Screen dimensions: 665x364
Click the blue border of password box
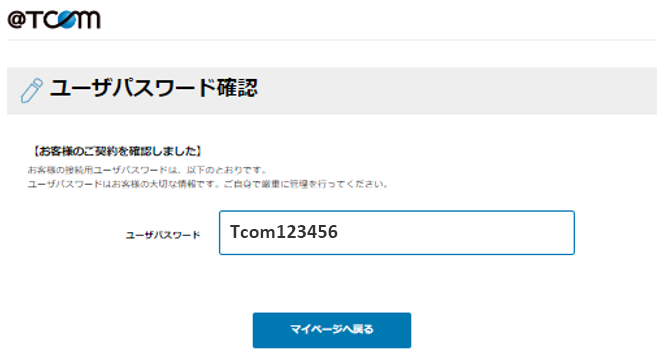point(397,211)
